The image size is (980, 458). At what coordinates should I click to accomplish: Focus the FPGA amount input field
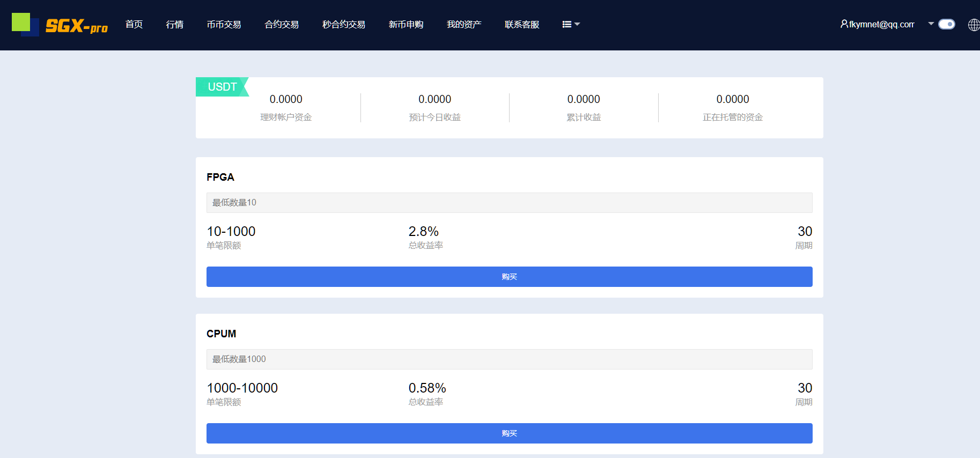pos(509,203)
